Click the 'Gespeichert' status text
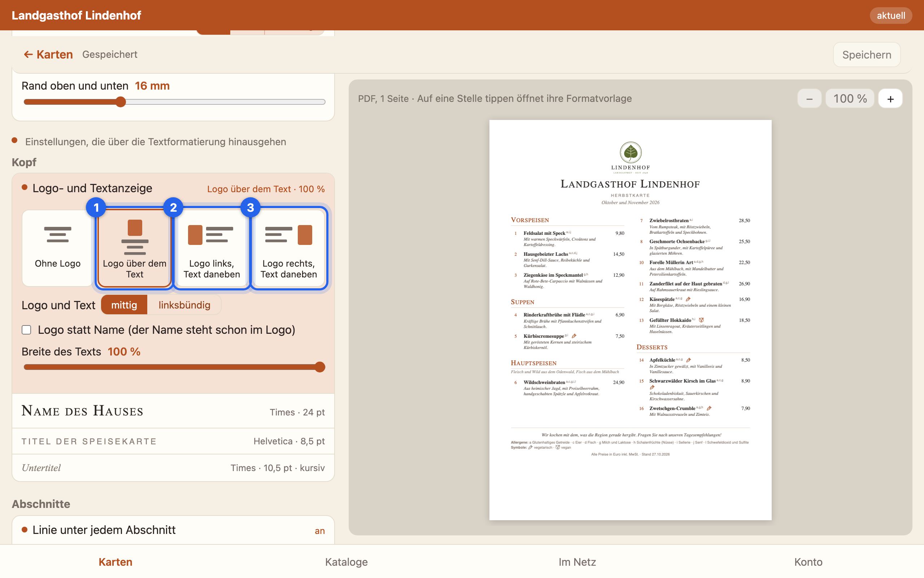 click(x=110, y=55)
